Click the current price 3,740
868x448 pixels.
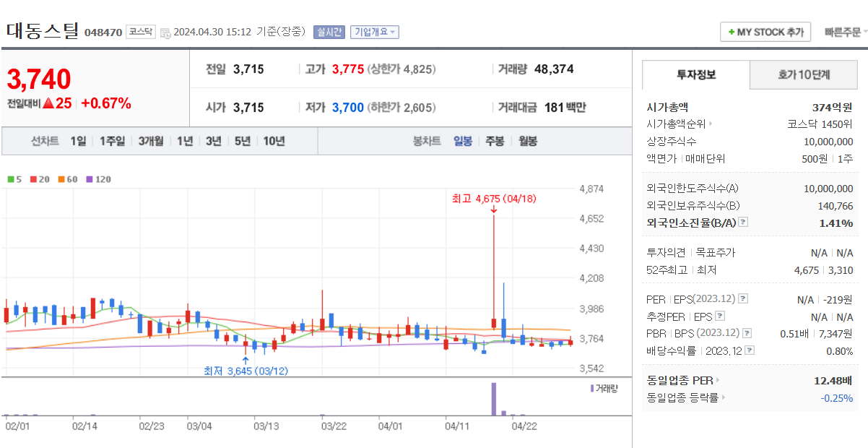39,79
